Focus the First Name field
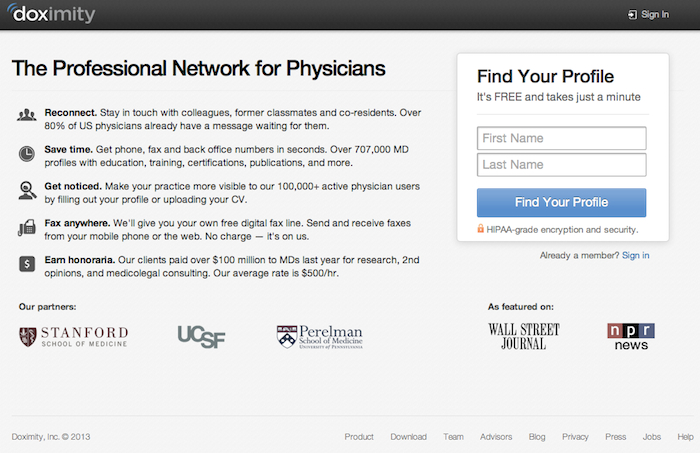 click(x=562, y=138)
